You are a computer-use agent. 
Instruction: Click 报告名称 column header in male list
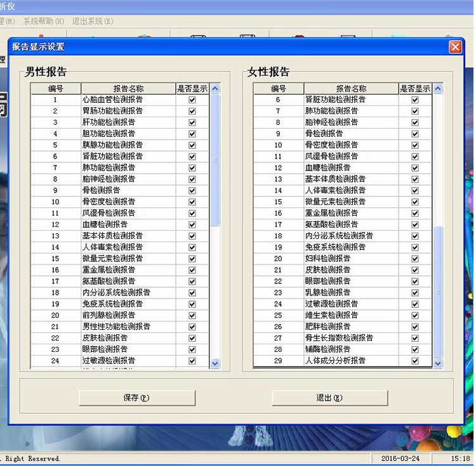click(128, 89)
